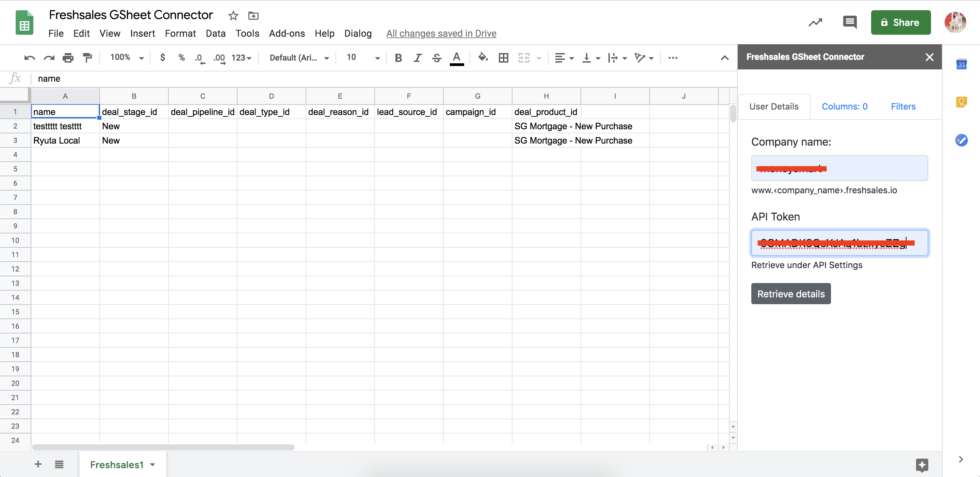Open text rotation dropdown

tap(644, 58)
